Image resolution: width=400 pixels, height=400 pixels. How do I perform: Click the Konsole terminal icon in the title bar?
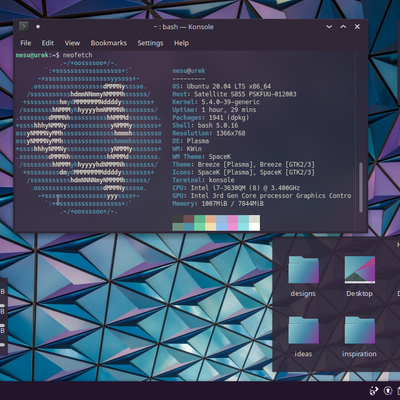click(x=24, y=27)
